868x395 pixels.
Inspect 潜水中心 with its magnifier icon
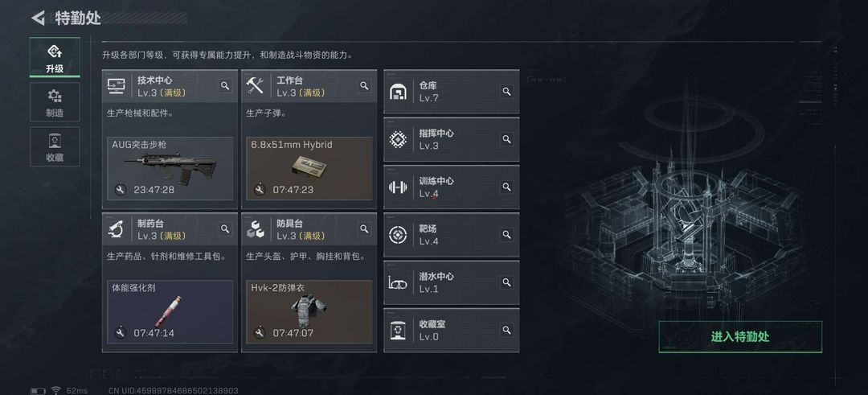(x=506, y=282)
